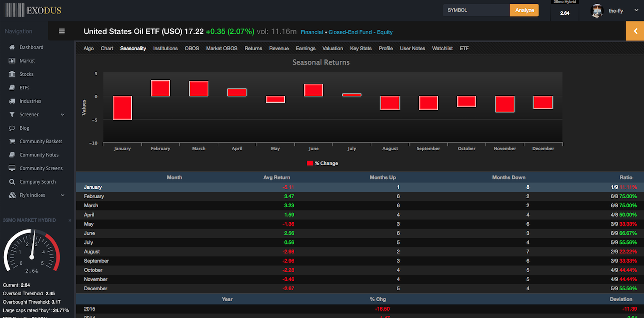Click the January bar in chart
Image resolution: width=644 pixels, height=318 pixels.
click(122, 108)
